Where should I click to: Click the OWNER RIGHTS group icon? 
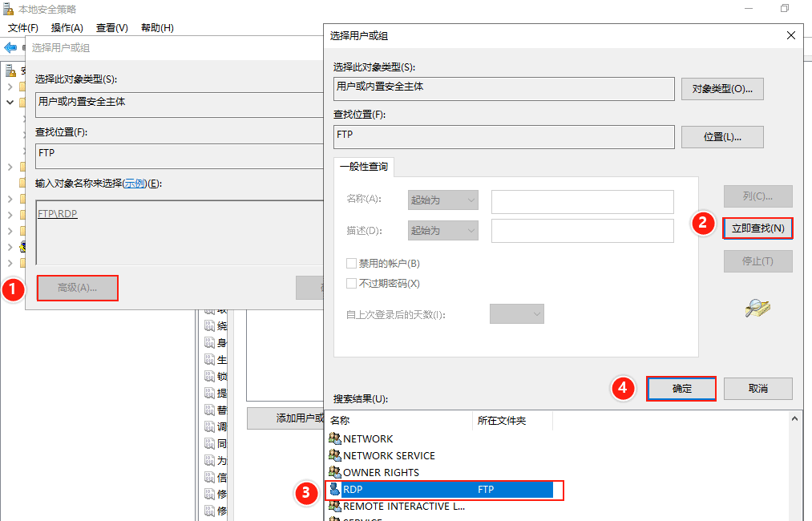pyautogui.click(x=334, y=472)
